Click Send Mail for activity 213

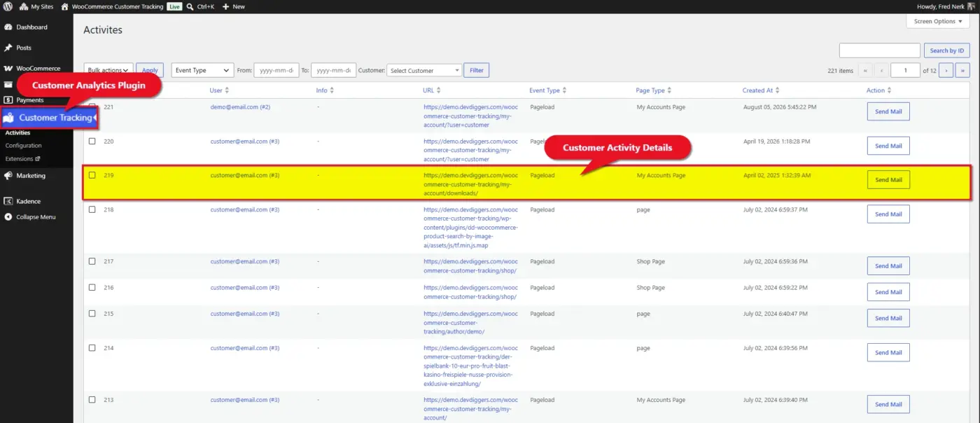click(x=888, y=404)
